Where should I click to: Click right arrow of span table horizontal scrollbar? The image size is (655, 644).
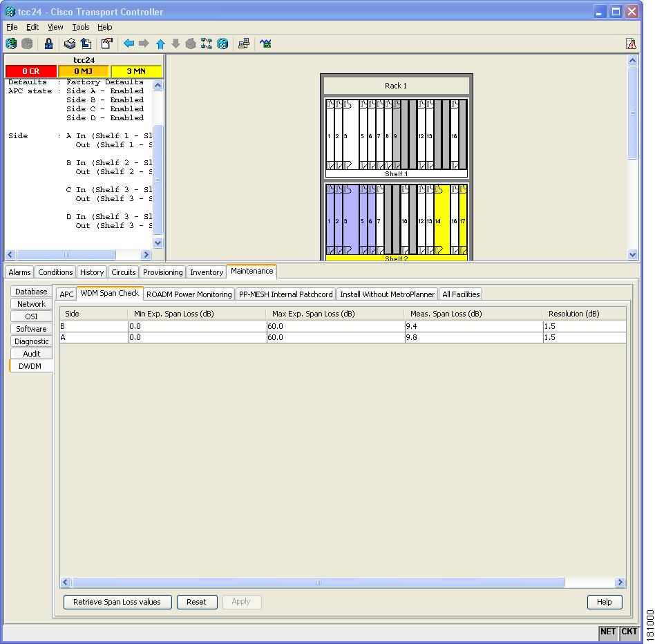pos(620,582)
